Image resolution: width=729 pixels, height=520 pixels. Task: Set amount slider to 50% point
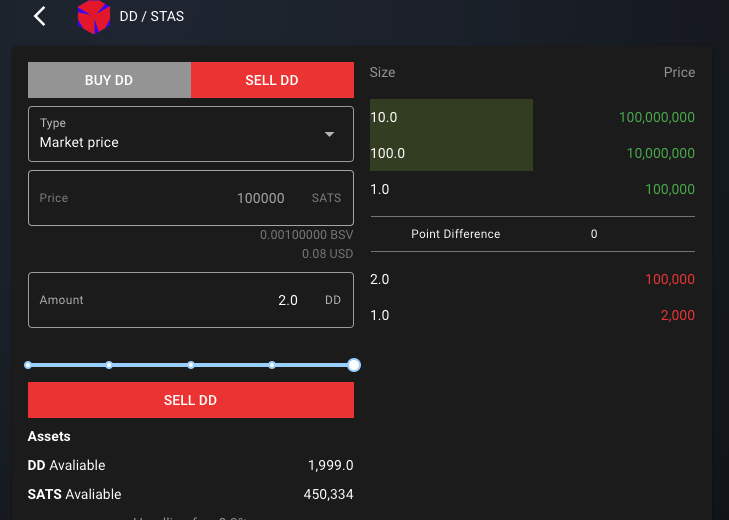[x=191, y=365]
